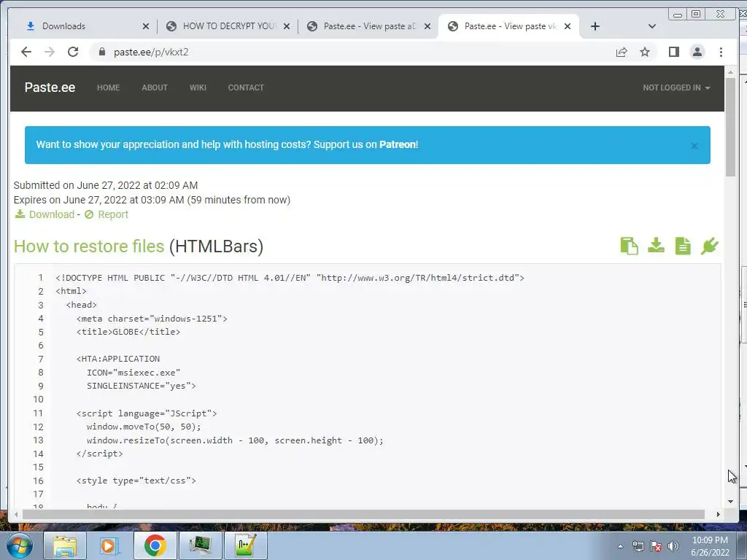Screen dimensions: 747x560
Task: Click the vertical page scrollbar thumb
Action: tap(730, 126)
